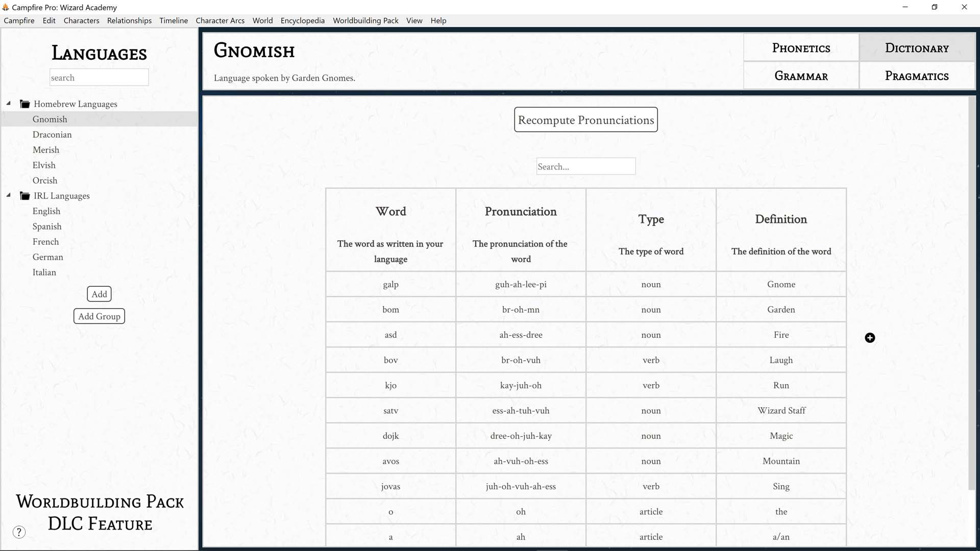980x551 pixels.
Task: Open the help question mark icon
Action: coord(19,532)
